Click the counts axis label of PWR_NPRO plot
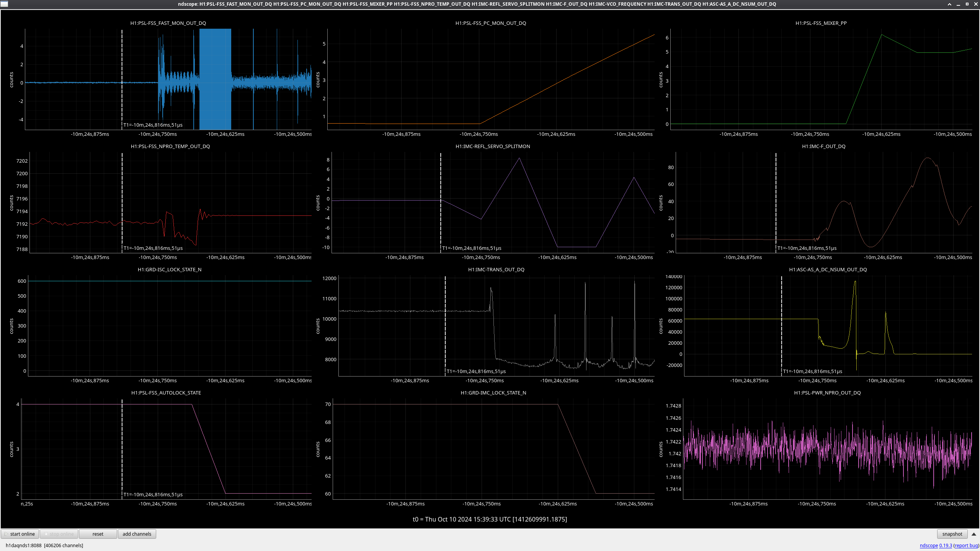The width and height of the screenshot is (980, 551). click(660, 449)
